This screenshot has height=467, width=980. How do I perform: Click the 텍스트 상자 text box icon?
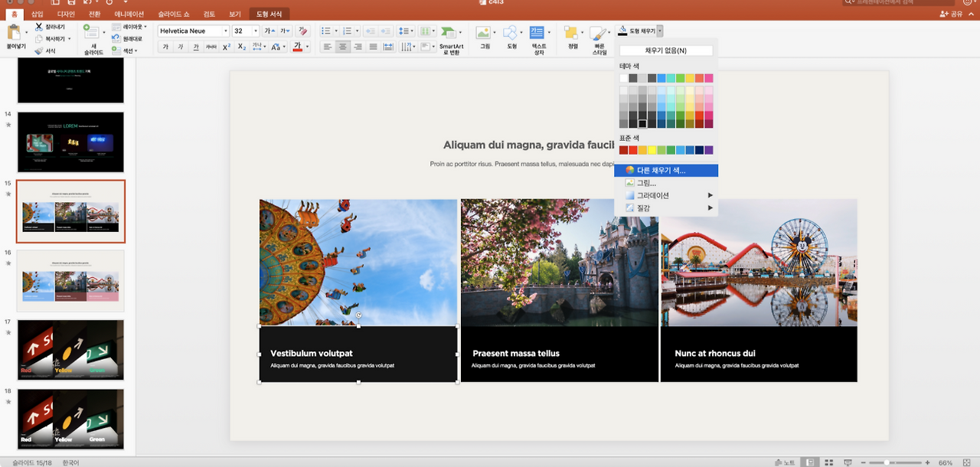pos(537,32)
